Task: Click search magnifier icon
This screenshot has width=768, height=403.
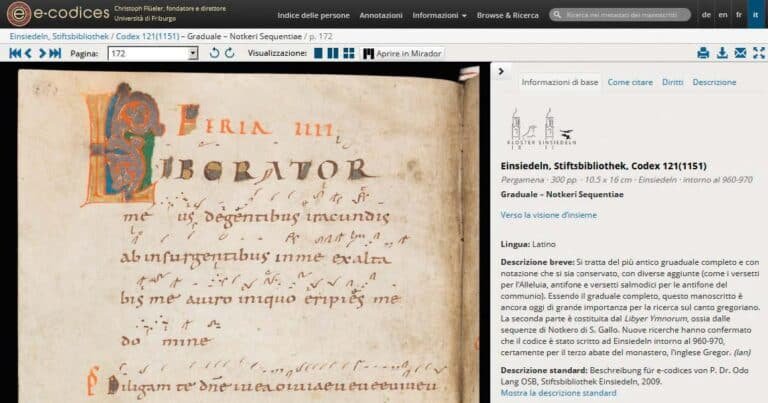Action: pyautogui.click(x=557, y=15)
